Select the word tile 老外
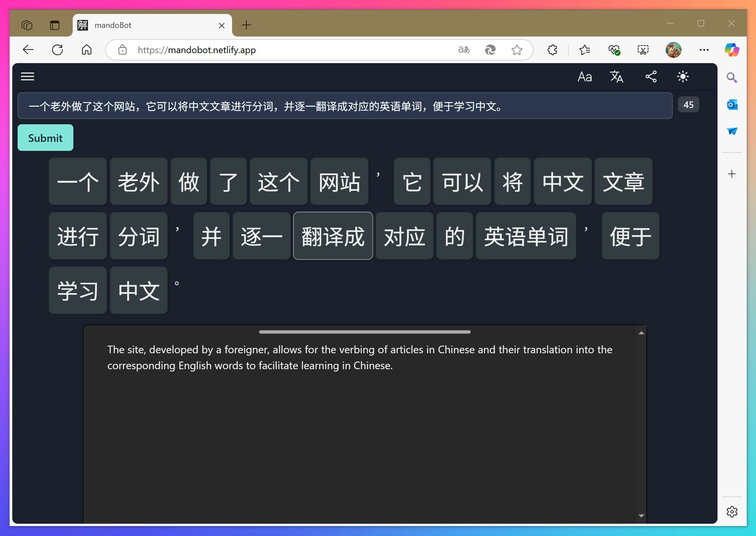756x536 pixels. click(139, 182)
